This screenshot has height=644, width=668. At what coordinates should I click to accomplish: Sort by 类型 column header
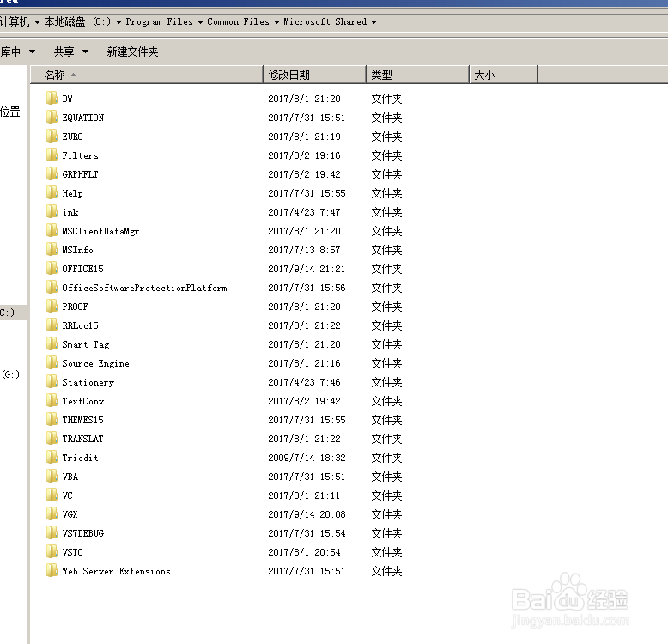417,75
